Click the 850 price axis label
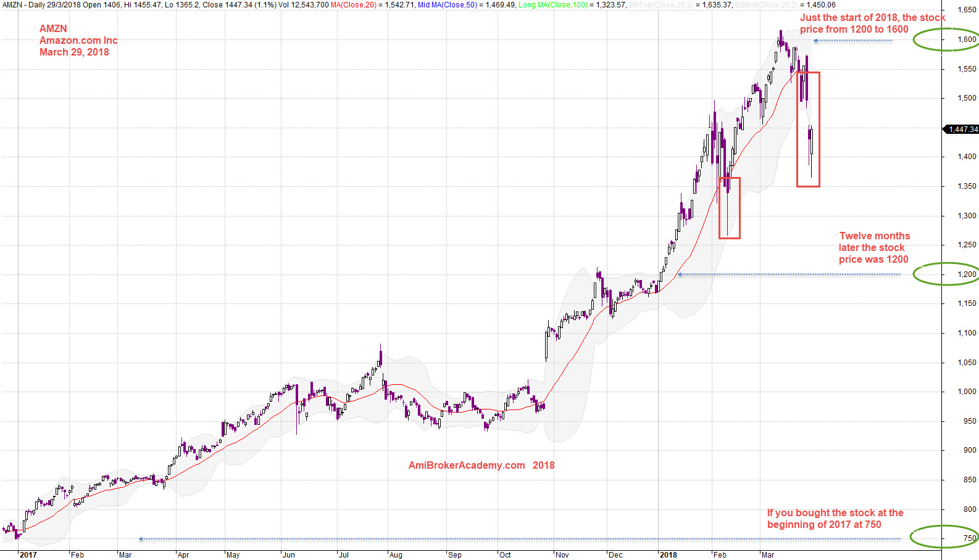979x560 pixels. pos(970,480)
